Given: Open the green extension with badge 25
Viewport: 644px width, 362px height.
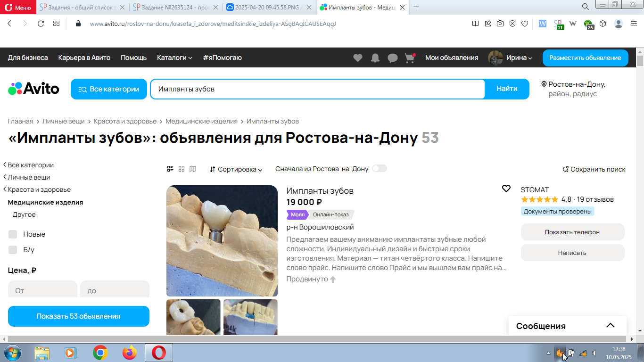Looking at the screenshot, I should [x=588, y=24].
